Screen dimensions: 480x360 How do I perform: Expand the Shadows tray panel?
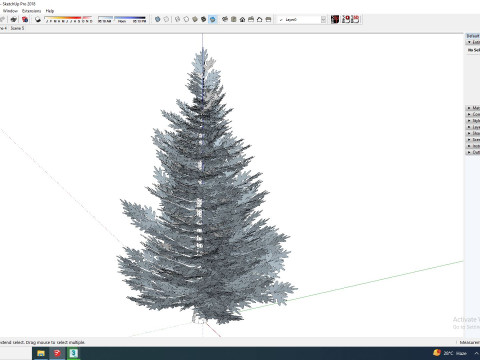473,133
